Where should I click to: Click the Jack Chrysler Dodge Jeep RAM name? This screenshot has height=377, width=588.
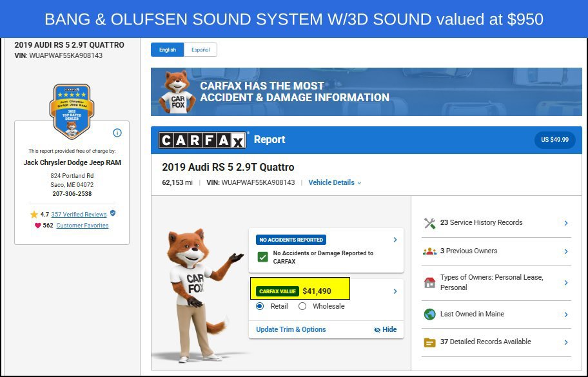[x=72, y=162]
